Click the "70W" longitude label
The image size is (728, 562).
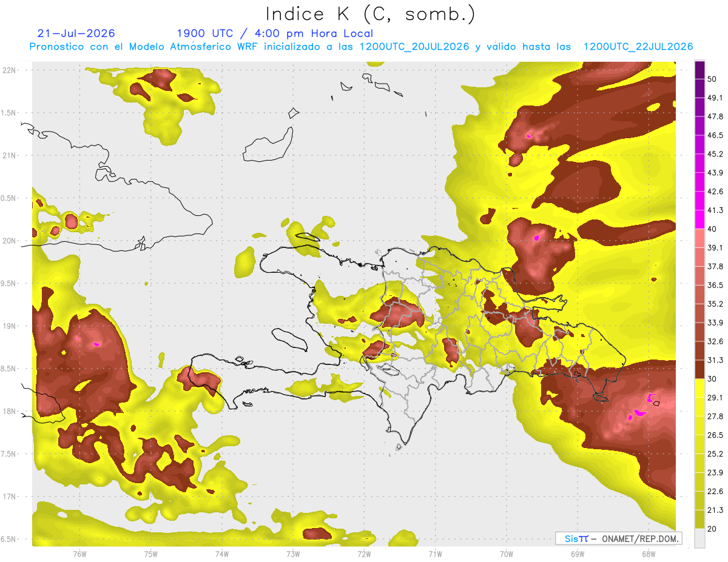point(507,554)
